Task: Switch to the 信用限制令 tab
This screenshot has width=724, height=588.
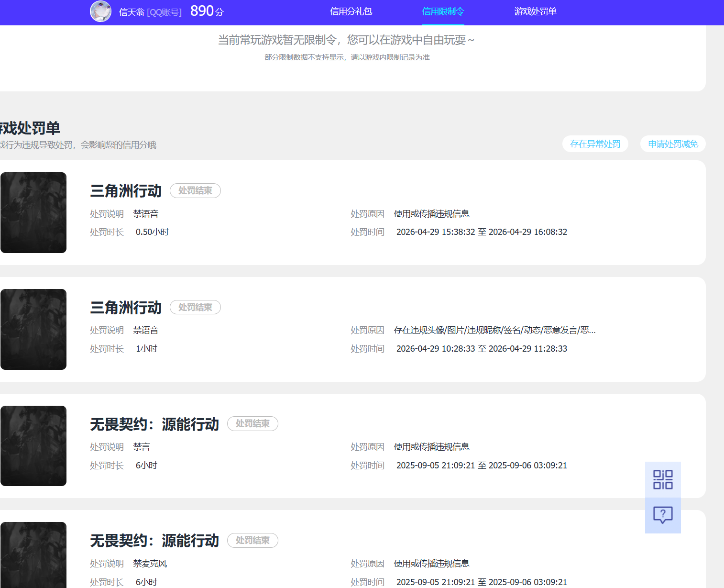Action: click(x=443, y=11)
